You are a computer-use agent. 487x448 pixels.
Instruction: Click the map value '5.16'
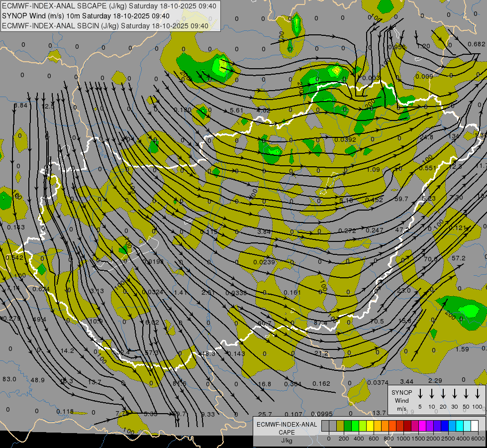[346, 201]
